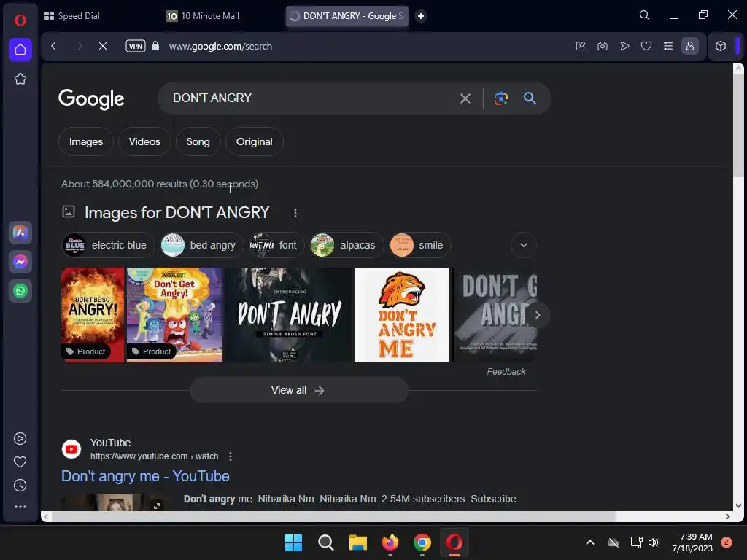Viewport: 747px width, 560px height.
Task: Toggle the VPN badge
Action: tap(135, 46)
